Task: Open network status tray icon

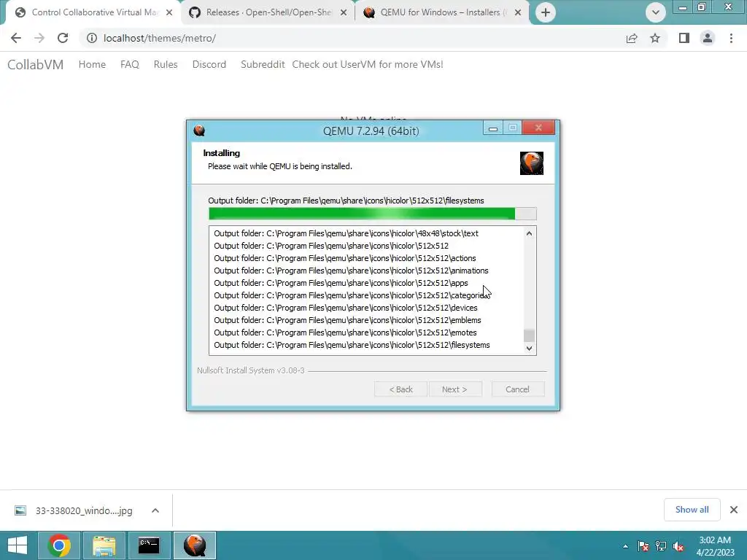Action: [x=661, y=546]
